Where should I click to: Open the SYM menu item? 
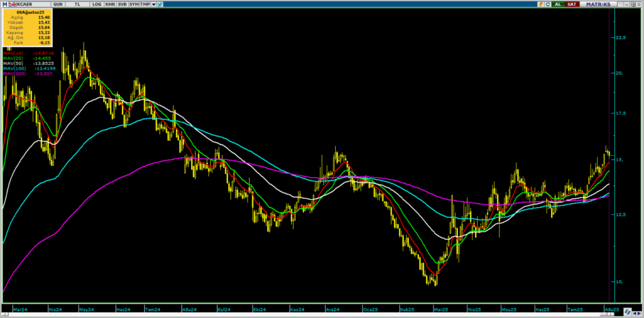tap(134, 4)
